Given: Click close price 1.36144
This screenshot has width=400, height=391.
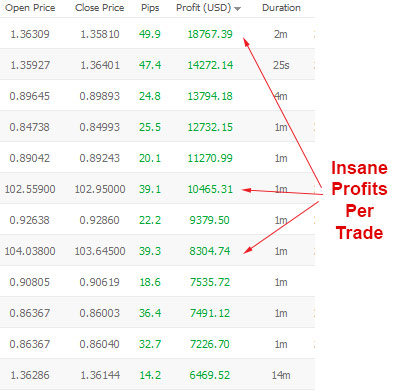Looking at the screenshot, I should [x=100, y=375].
